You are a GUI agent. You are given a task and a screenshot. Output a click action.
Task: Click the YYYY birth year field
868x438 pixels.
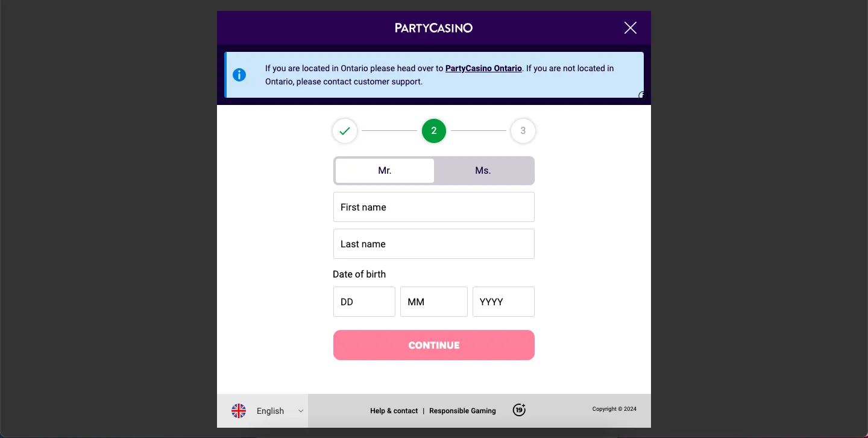point(503,302)
